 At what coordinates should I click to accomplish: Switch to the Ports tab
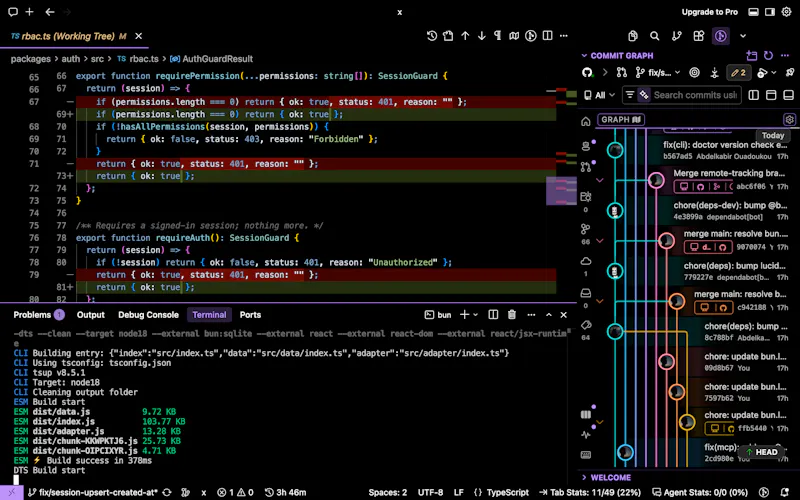tap(250, 315)
